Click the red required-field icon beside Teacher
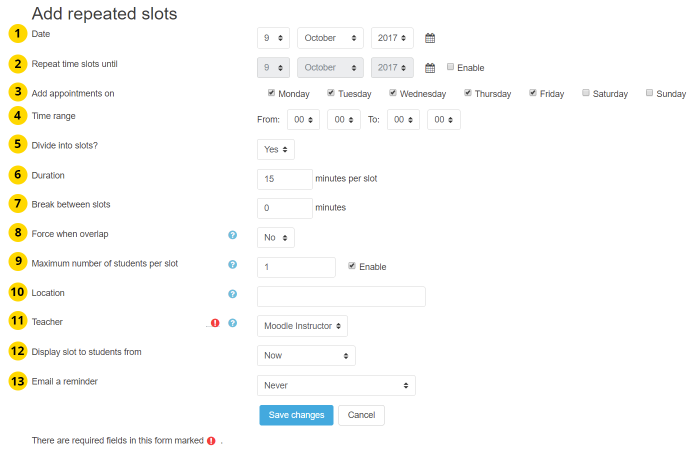The height and width of the screenshot is (454, 697). click(x=215, y=323)
